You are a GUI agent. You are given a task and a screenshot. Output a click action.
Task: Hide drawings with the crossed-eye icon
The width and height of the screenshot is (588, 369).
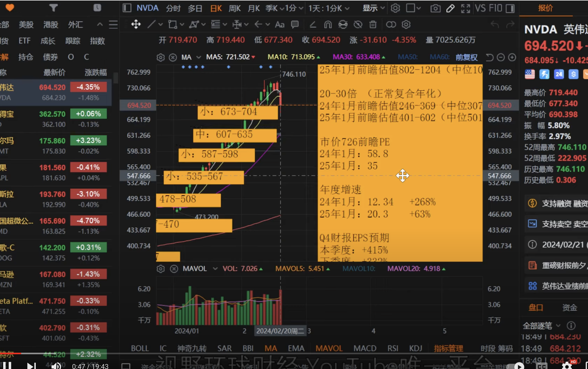[x=358, y=25]
